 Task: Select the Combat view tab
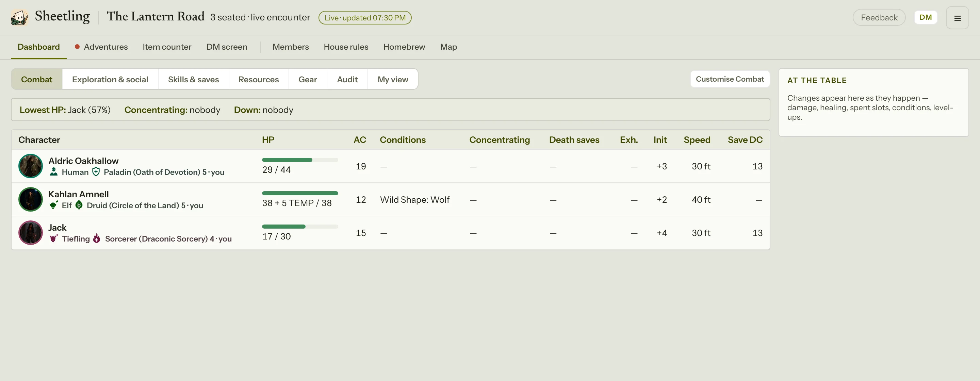[x=36, y=79]
